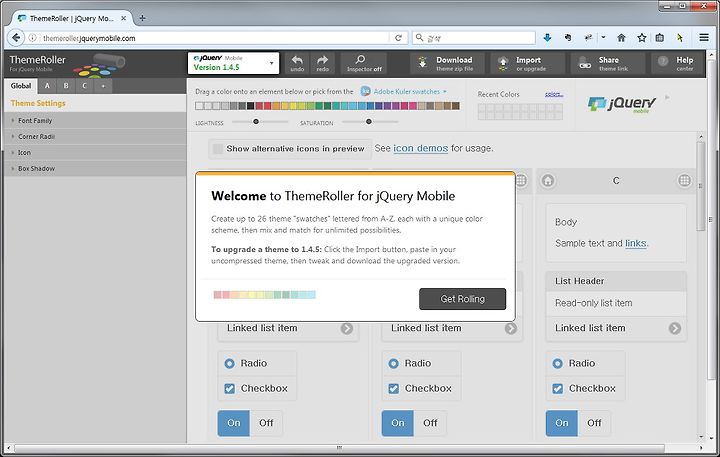Open Import or upgrade dialog
Image resolution: width=720 pixels, height=457 pixels.
click(x=527, y=63)
